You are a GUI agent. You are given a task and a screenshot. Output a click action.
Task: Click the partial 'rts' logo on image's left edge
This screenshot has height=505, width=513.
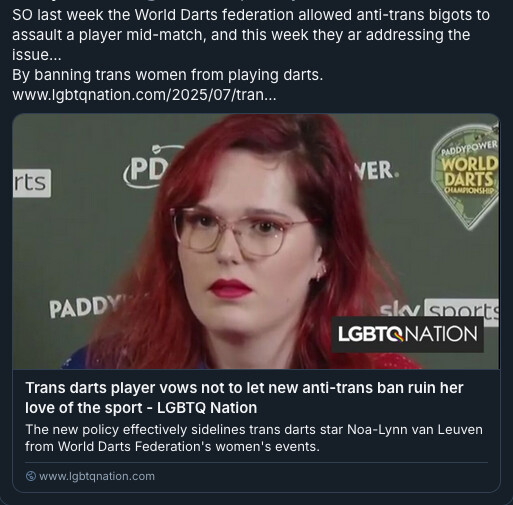click(32, 183)
